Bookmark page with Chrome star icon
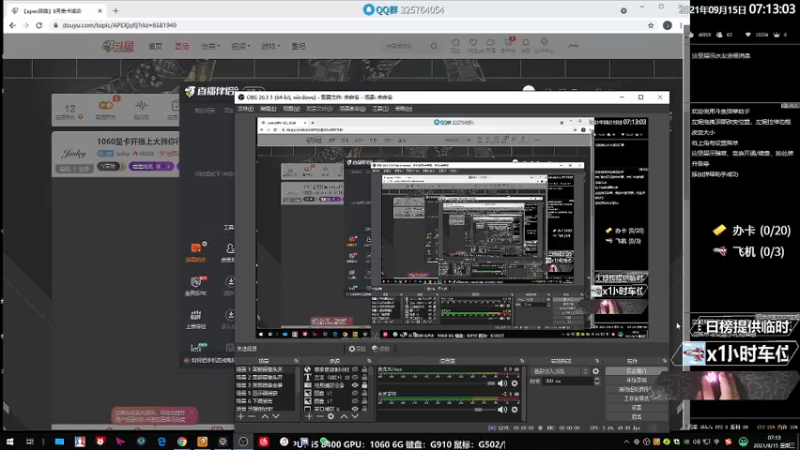The height and width of the screenshot is (450, 800). coord(651,25)
